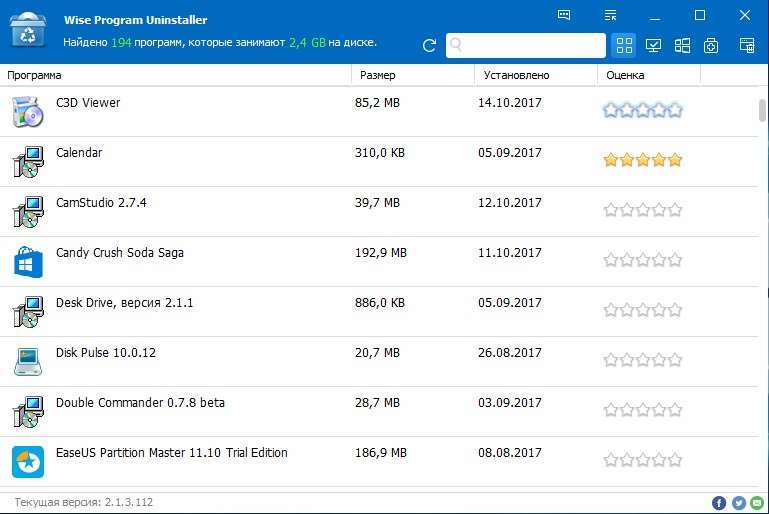The height and width of the screenshot is (514, 769).
Task: Click the refresh program list icon
Action: pos(429,46)
